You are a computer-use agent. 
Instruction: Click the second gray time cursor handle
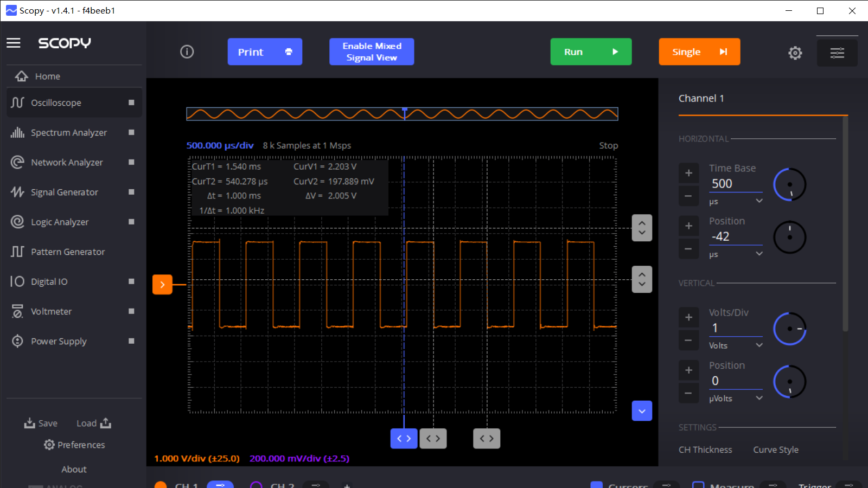pos(487,439)
